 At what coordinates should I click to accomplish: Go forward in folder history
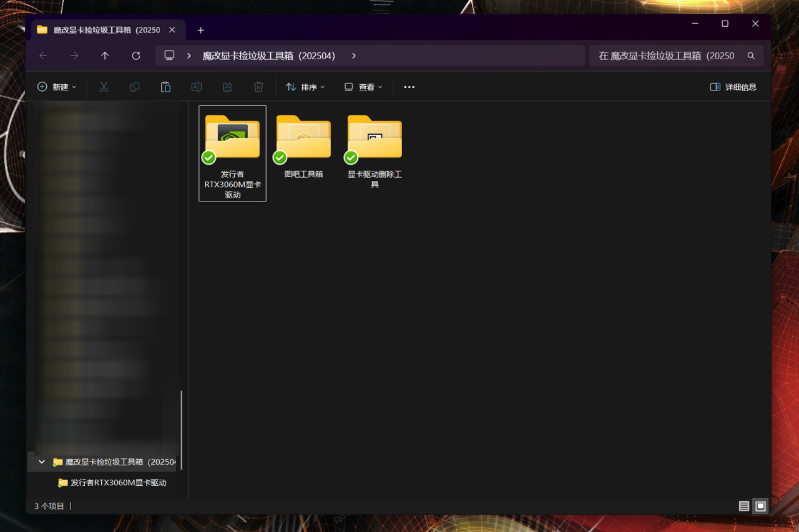coord(74,56)
